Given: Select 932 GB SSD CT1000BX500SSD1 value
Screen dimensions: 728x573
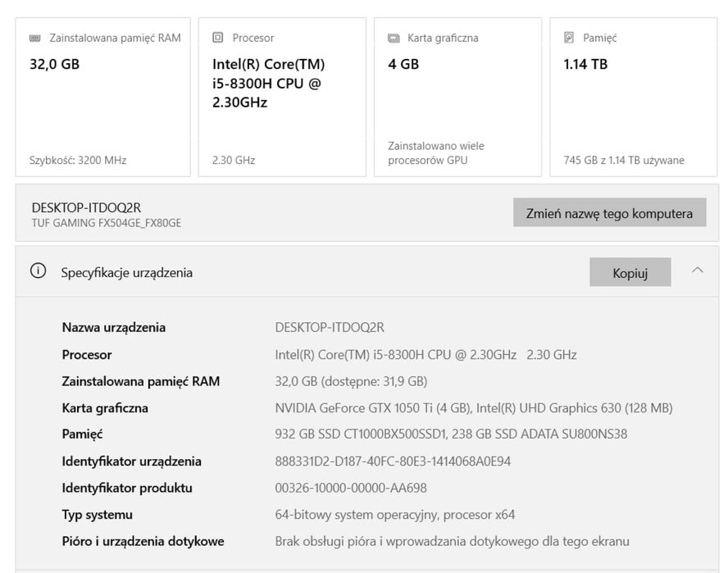Looking at the screenshot, I should tap(451, 434).
